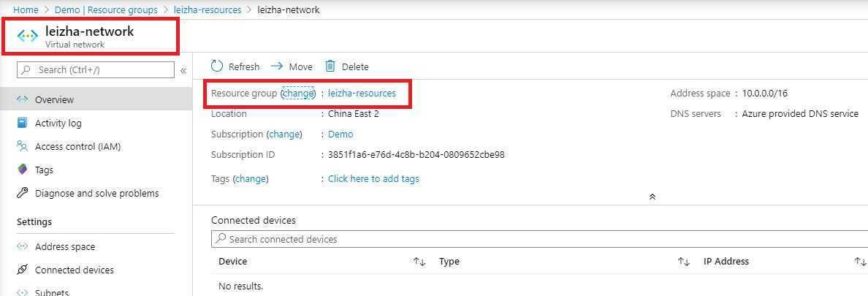Click the Activity log icon

pyautogui.click(x=22, y=123)
